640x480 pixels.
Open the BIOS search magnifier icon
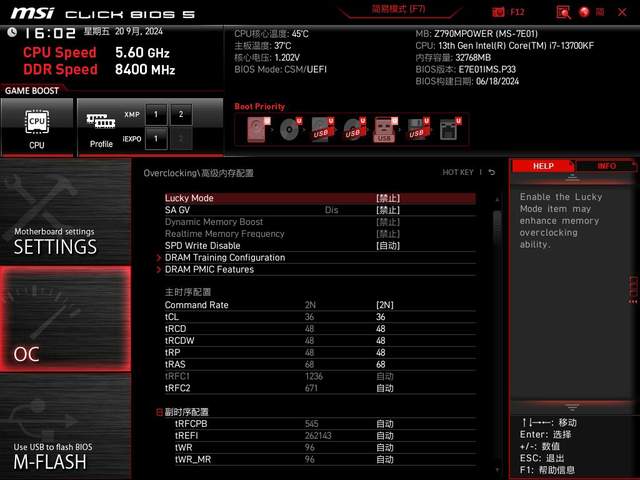563,12
